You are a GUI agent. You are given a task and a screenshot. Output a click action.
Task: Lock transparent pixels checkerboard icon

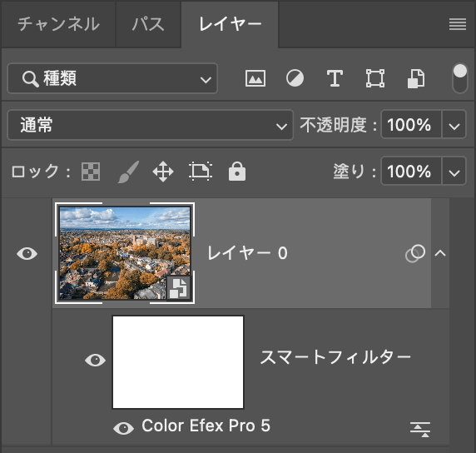[x=91, y=172]
